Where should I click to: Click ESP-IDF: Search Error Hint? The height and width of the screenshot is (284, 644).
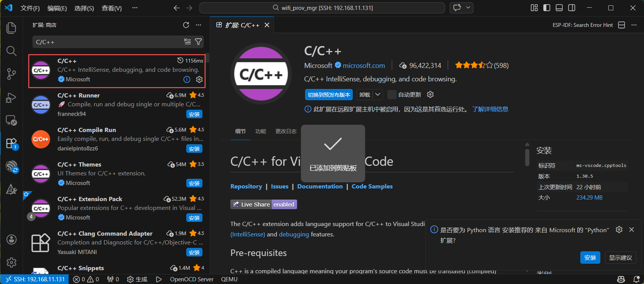[x=583, y=25]
